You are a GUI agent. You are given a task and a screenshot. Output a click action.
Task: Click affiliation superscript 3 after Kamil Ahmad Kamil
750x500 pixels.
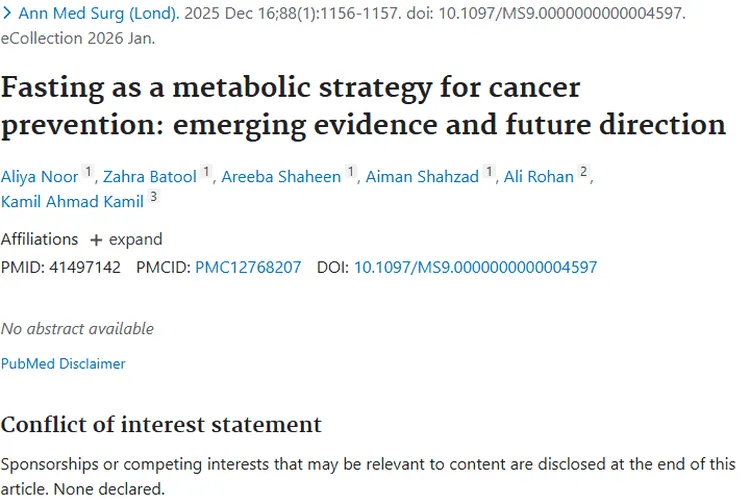point(153,197)
